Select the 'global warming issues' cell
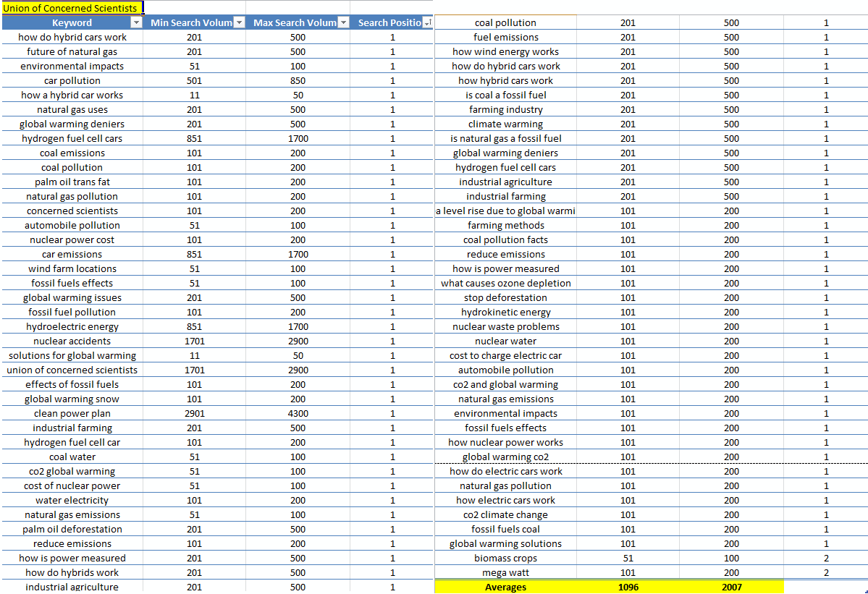Screen dimensions: 868x594 coord(72,297)
